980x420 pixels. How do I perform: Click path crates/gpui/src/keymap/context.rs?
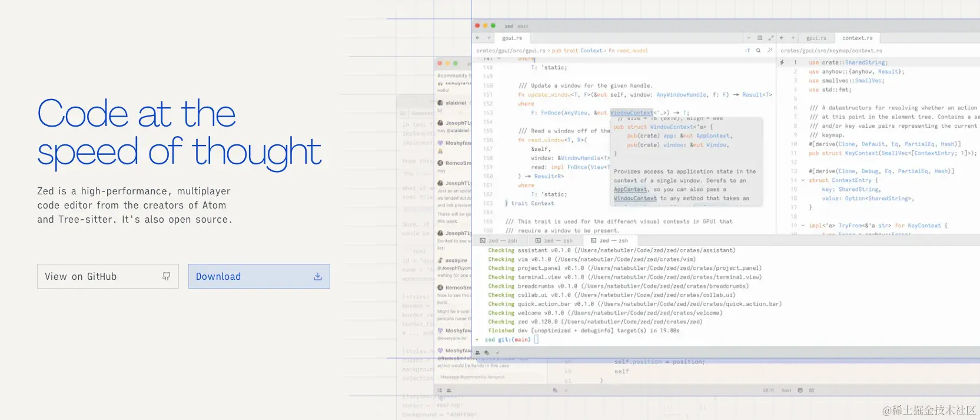click(x=831, y=51)
